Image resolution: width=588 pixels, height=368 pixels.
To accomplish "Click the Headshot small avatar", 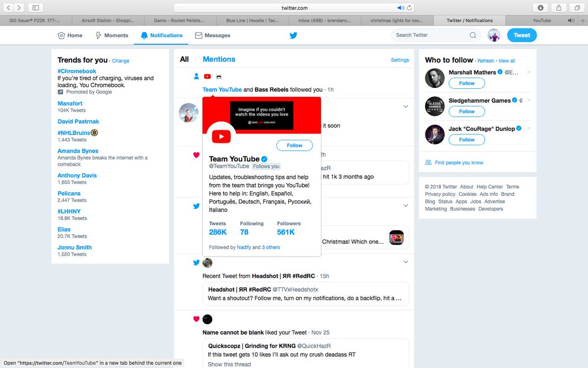I will pos(207,263).
